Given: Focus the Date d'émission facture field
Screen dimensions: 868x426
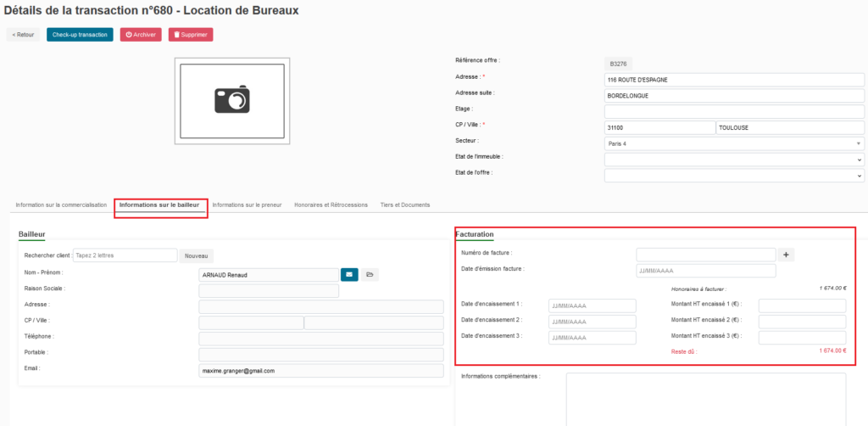Looking at the screenshot, I should pos(705,271).
